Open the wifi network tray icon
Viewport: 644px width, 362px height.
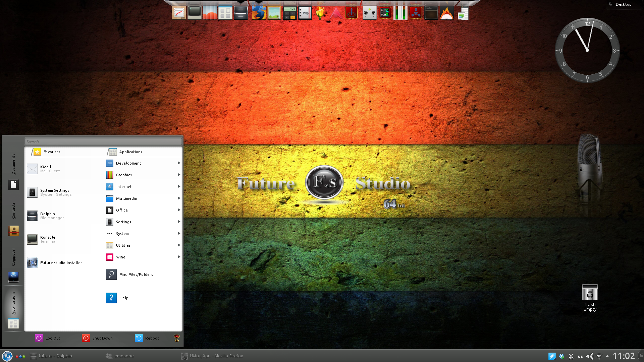pos(599,356)
